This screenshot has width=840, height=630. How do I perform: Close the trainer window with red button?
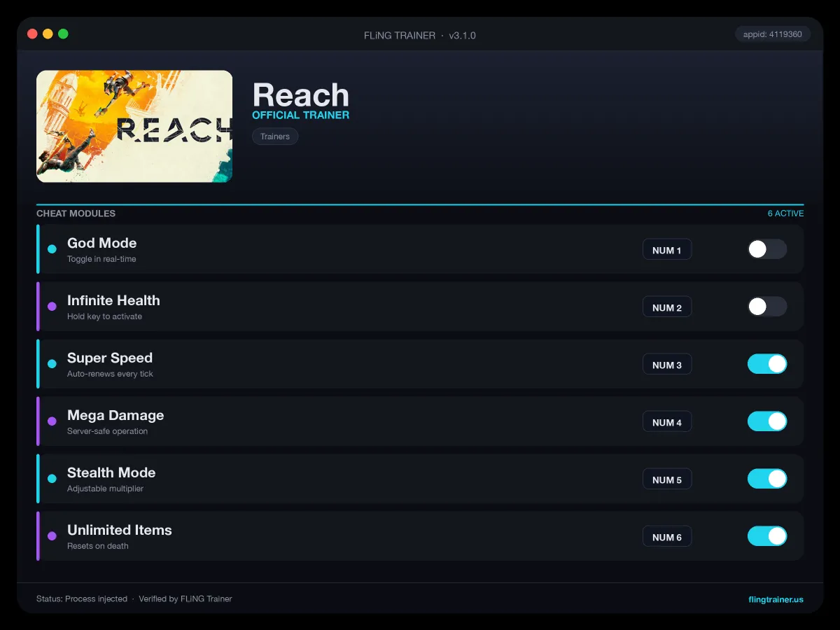[x=32, y=34]
